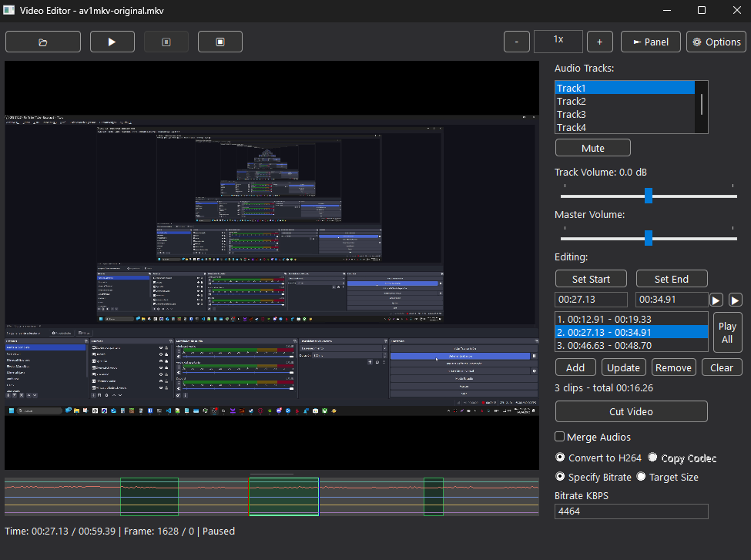Click the Video Editor app icon in title bar
751x560 pixels.
(8, 10)
